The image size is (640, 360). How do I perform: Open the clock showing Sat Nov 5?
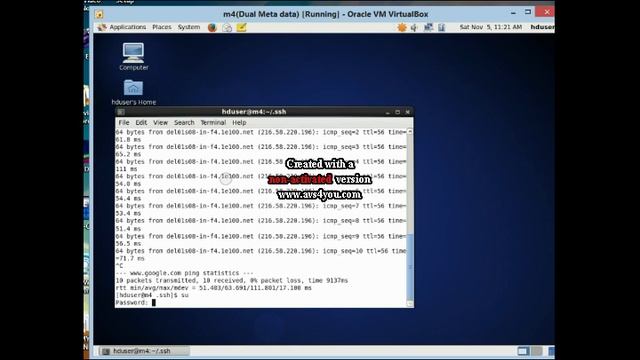point(491,27)
